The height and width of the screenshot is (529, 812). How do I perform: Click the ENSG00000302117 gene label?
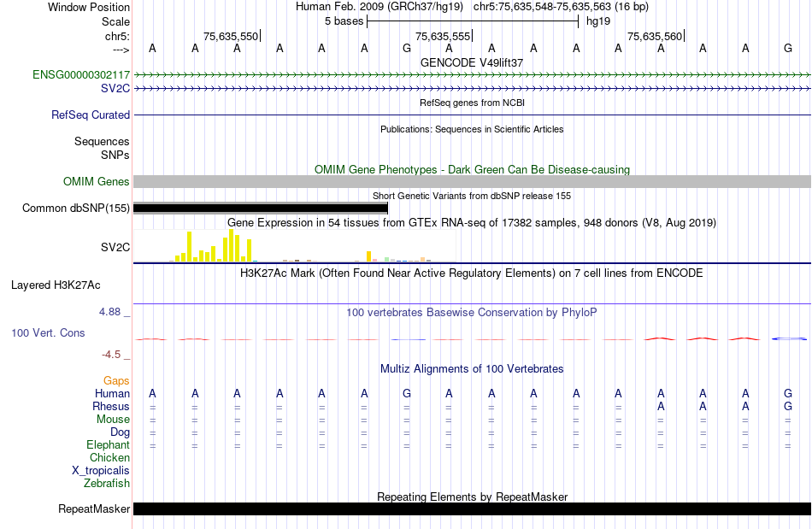point(81,74)
